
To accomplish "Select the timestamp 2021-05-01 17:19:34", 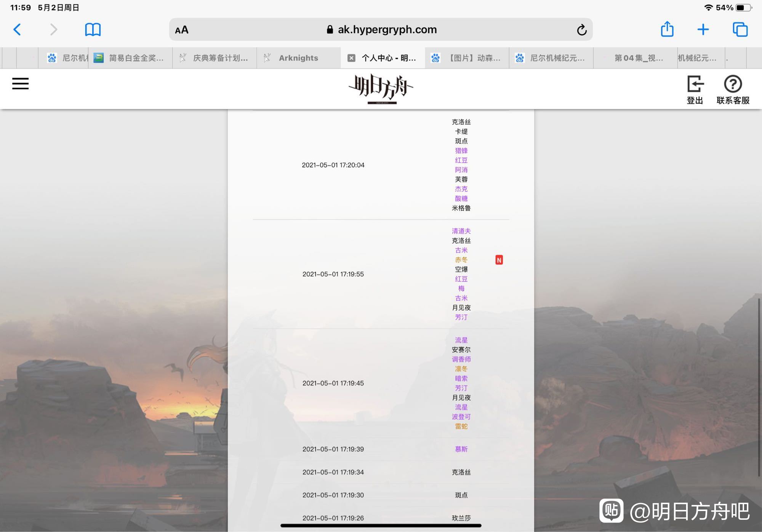I will [x=333, y=472].
